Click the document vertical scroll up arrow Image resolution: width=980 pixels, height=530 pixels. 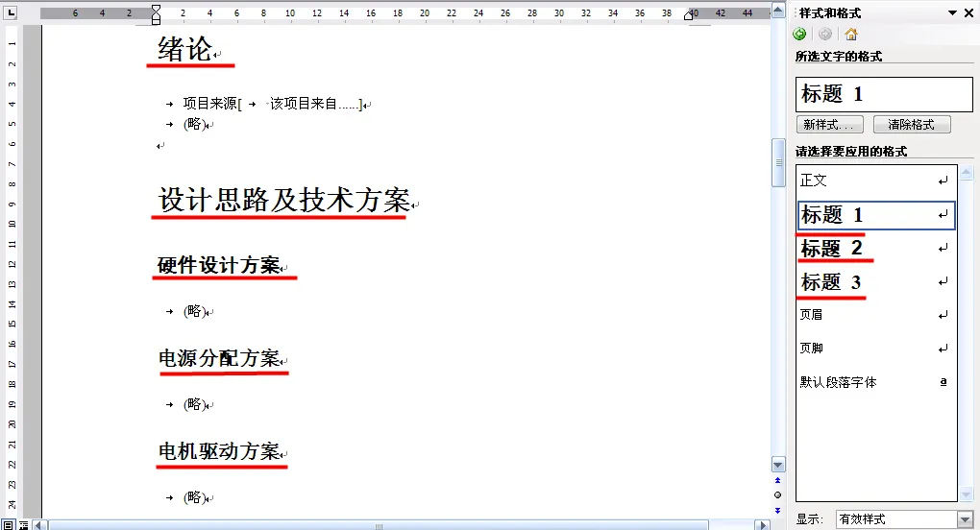pos(778,10)
